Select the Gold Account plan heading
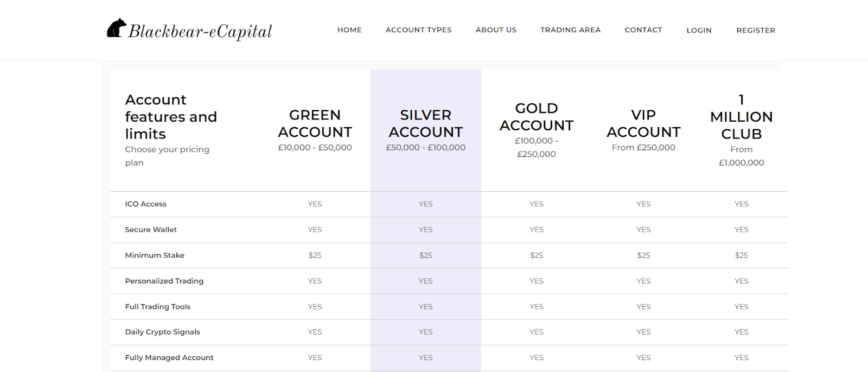This screenshot has width=868, height=372. click(537, 117)
